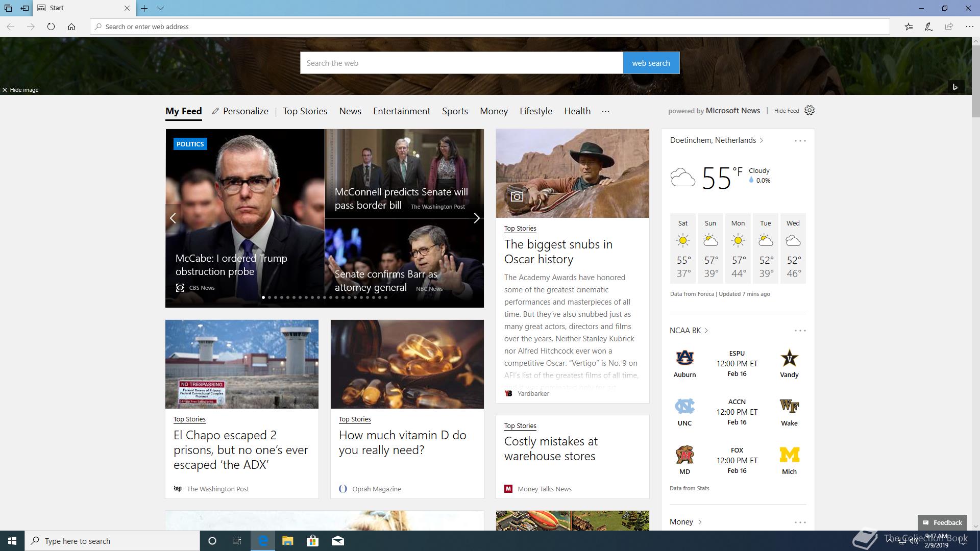Switch to Top Stories tab

point(305,111)
